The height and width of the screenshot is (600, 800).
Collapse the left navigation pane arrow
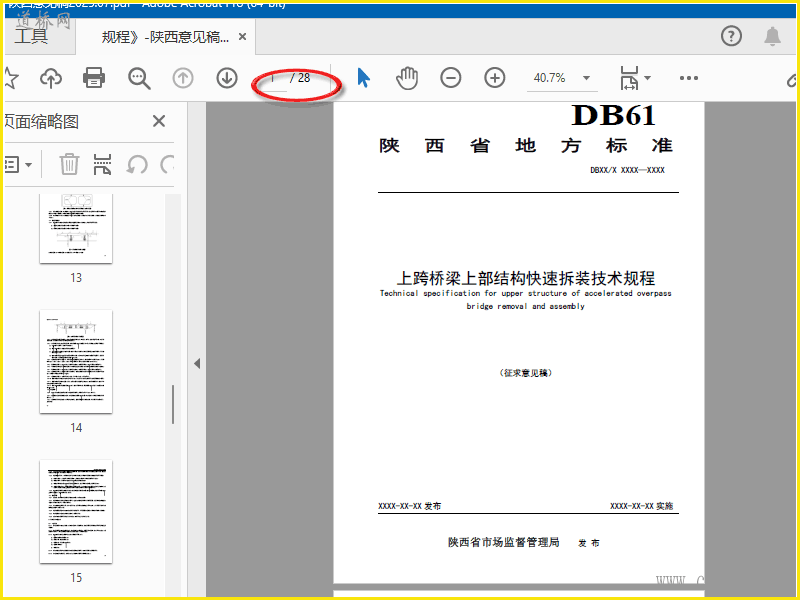point(197,364)
